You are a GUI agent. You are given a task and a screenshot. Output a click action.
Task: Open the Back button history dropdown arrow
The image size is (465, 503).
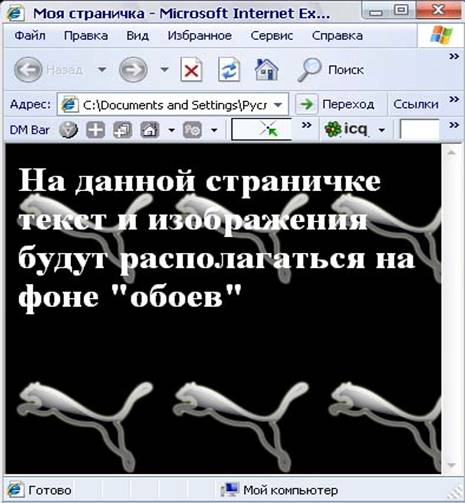click(102, 69)
